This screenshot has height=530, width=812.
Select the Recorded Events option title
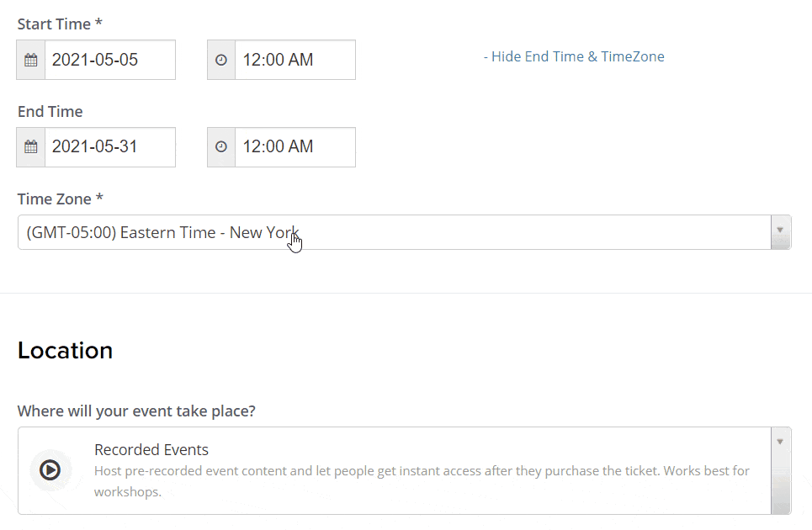coord(151,450)
